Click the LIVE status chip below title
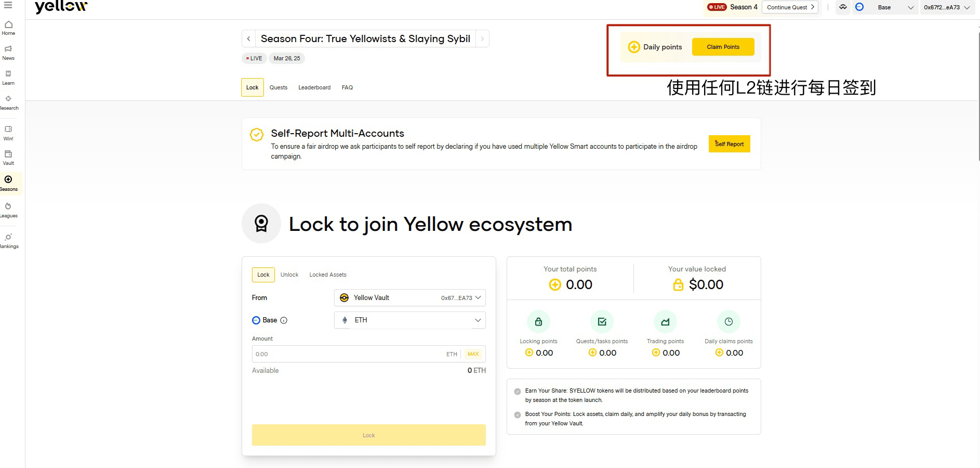Viewport: 980px width, 468px height. (x=254, y=58)
